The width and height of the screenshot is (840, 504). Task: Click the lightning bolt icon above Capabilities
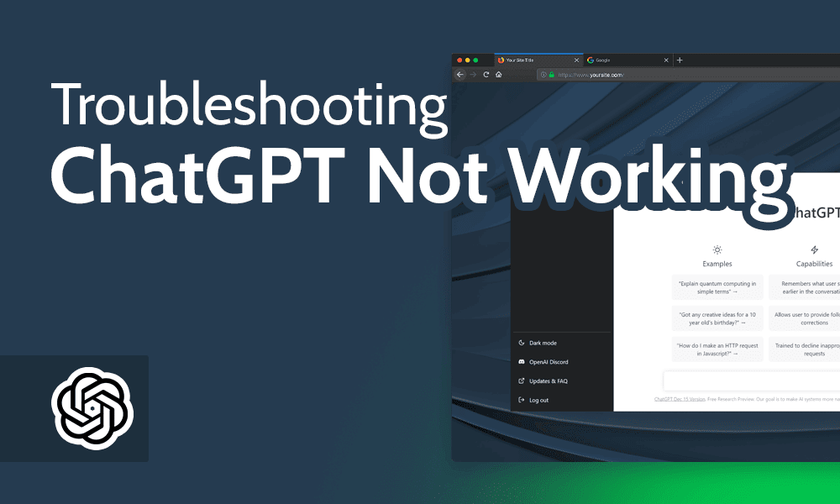pyautogui.click(x=815, y=249)
